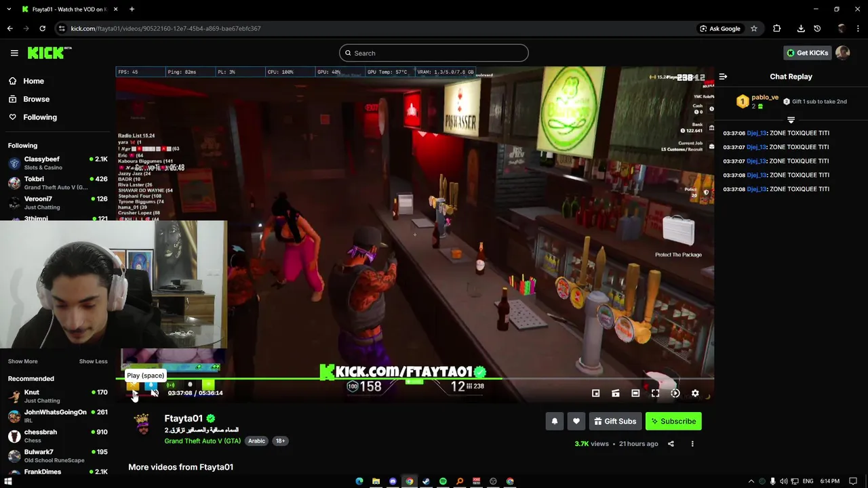This screenshot has height=488, width=868.
Task: Open the video more options menu
Action: click(692, 444)
